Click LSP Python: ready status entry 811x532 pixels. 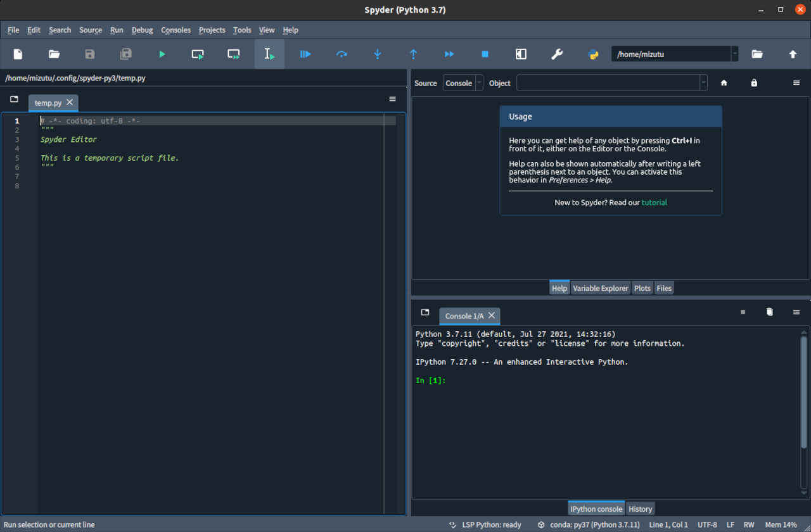pos(485,525)
